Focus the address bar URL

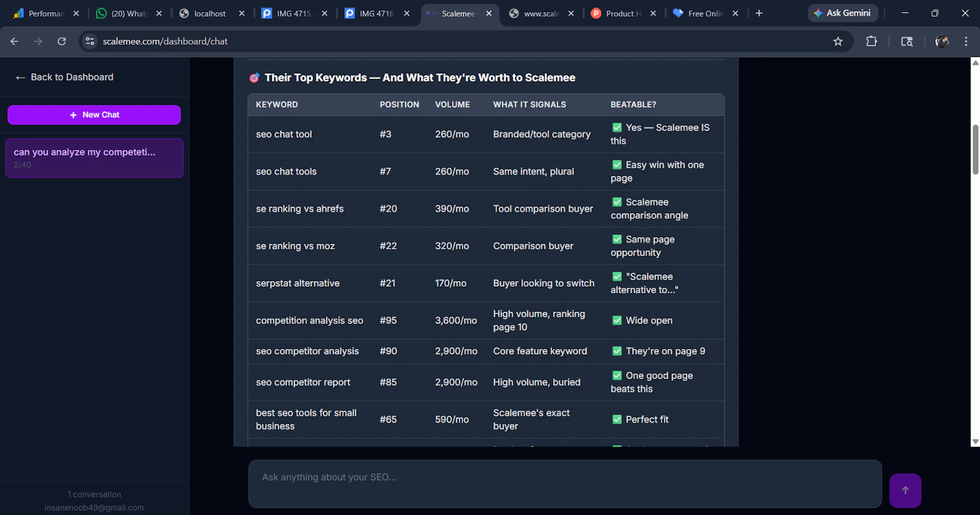pos(165,41)
